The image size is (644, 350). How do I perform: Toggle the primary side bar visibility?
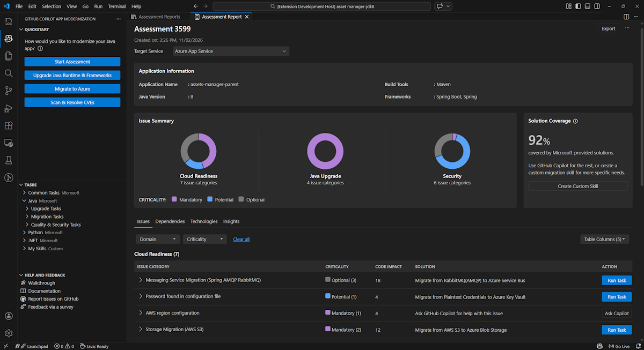[579, 6]
